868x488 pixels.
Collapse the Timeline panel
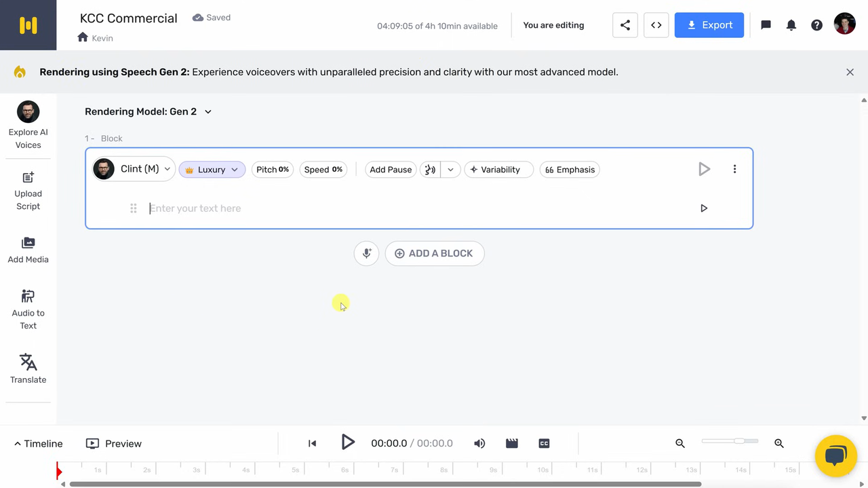click(x=38, y=443)
